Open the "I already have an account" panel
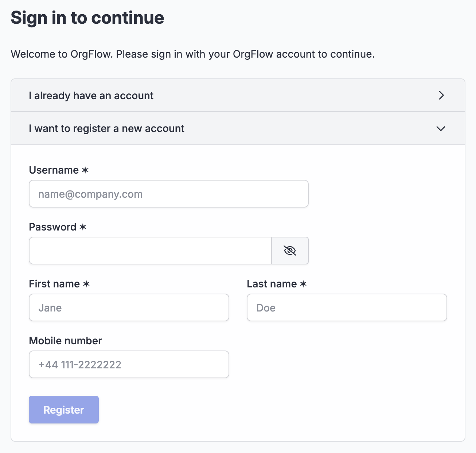Image resolution: width=476 pixels, height=453 pixels. 238,95
